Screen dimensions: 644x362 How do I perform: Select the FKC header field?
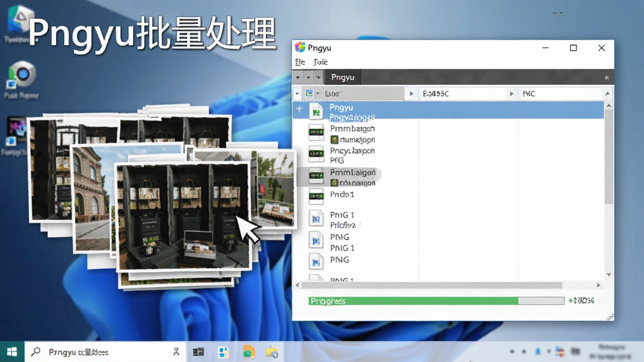click(x=560, y=94)
